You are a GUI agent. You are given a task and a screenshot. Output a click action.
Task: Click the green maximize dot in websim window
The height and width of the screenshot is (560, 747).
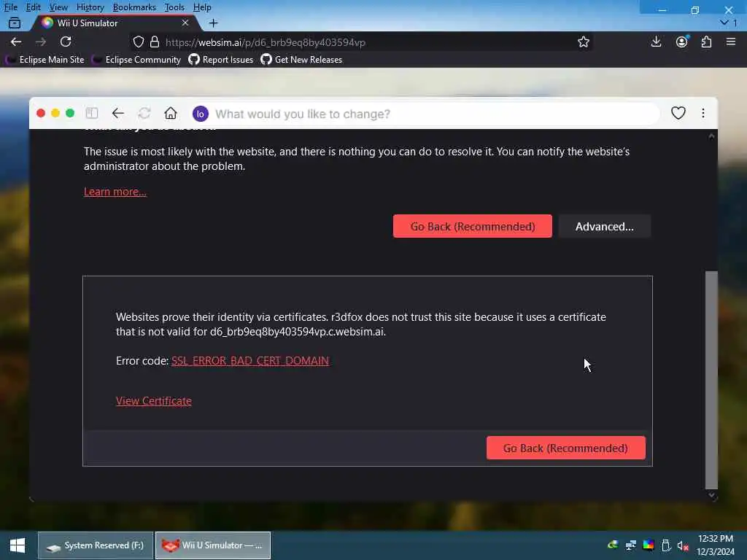tap(70, 113)
